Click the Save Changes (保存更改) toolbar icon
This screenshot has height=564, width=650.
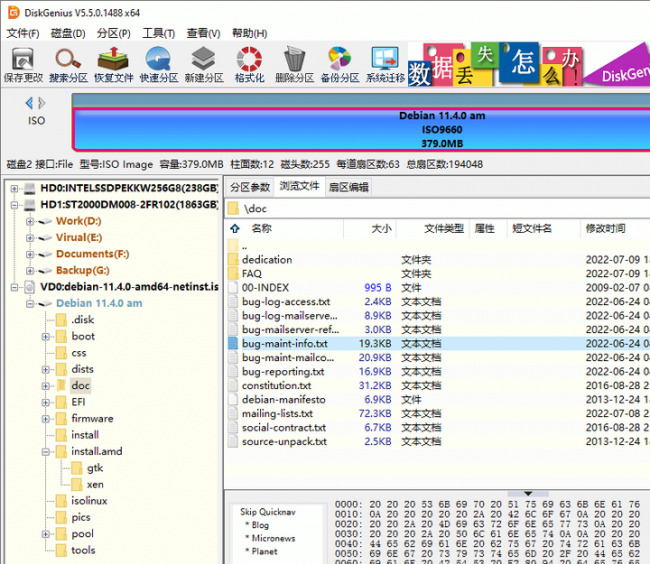(23, 64)
